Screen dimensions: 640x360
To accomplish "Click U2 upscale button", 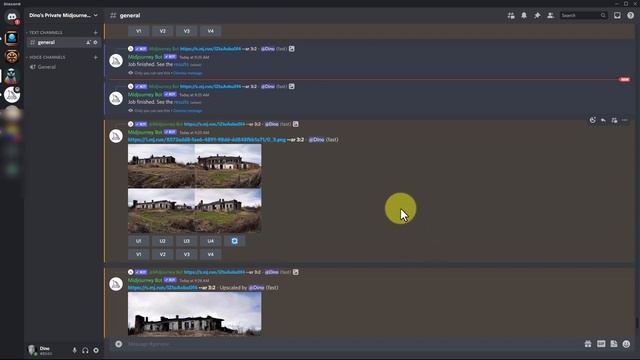I will [x=162, y=241].
